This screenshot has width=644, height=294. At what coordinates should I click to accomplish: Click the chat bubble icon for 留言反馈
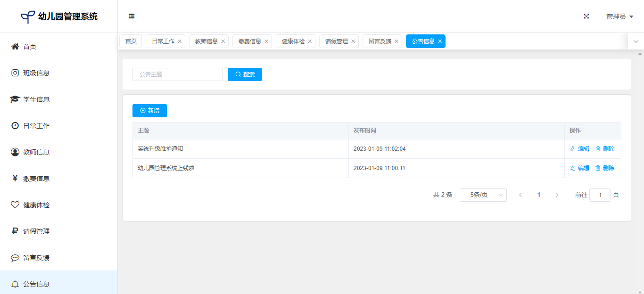[15, 258]
